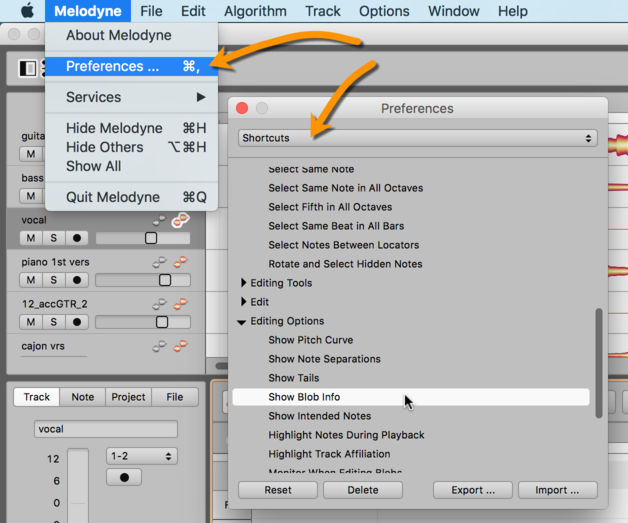The width and height of the screenshot is (628, 523).
Task: Open the File menu
Action: coord(151,11)
